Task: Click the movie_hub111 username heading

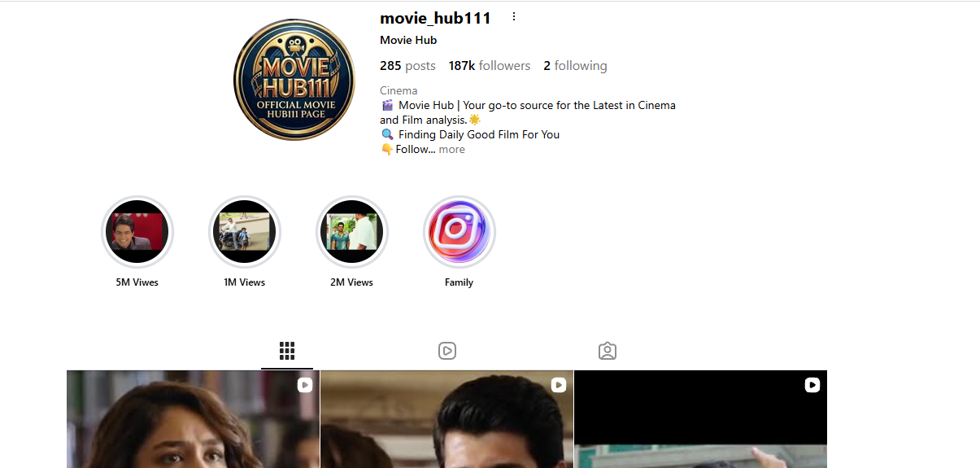Action: coord(435,18)
